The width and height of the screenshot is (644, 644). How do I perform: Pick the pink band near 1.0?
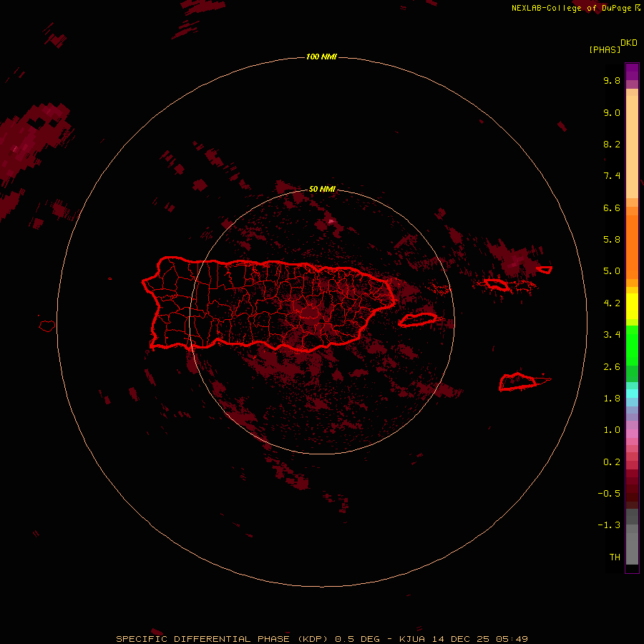pyautogui.click(x=632, y=434)
